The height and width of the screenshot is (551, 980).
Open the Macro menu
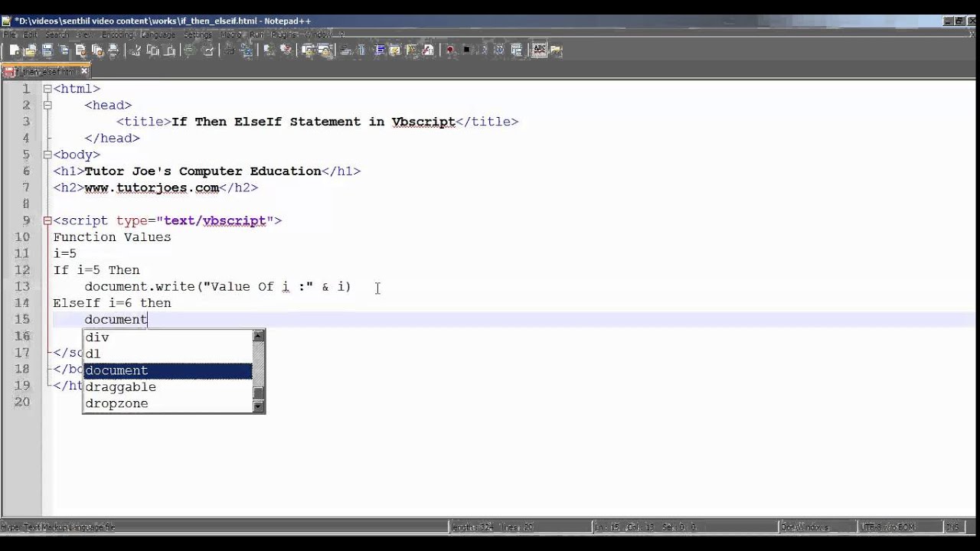click(231, 34)
